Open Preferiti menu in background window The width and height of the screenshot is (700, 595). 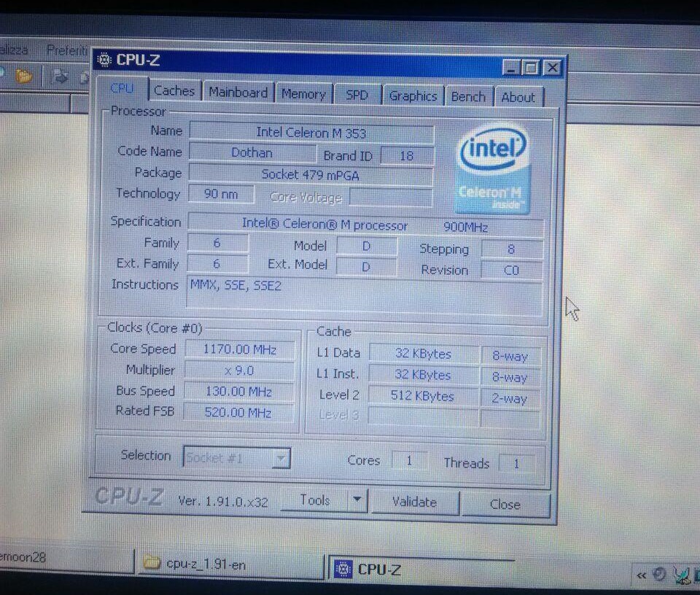pos(67,50)
